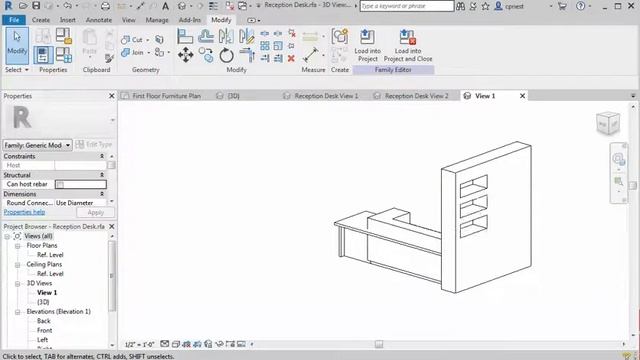
Task: Activate the Rotate tool
Action: (226, 55)
